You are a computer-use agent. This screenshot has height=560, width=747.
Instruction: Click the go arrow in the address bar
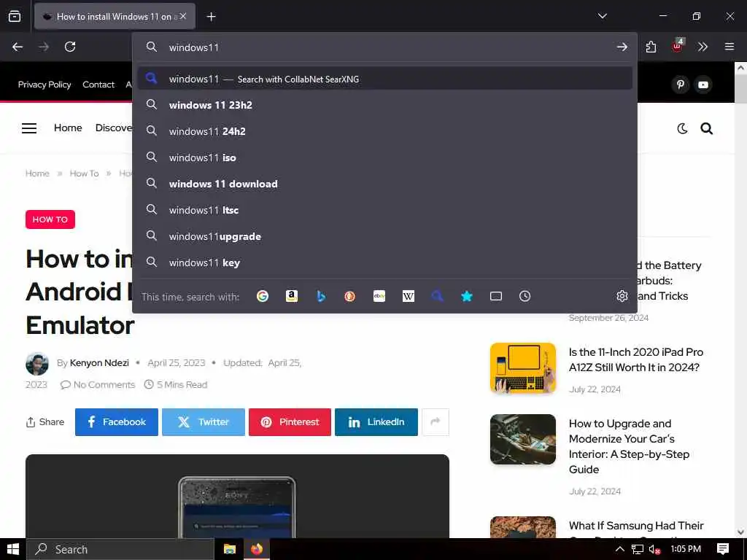click(x=622, y=47)
